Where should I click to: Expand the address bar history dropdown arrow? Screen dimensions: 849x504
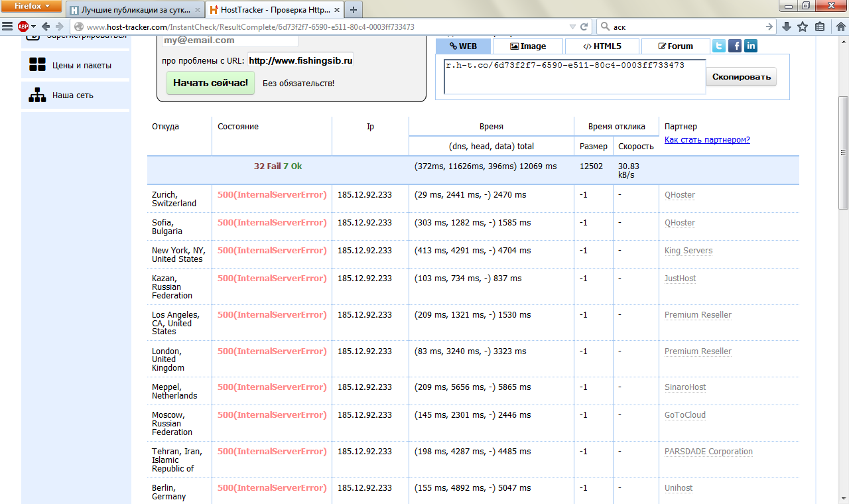point(572,27)
